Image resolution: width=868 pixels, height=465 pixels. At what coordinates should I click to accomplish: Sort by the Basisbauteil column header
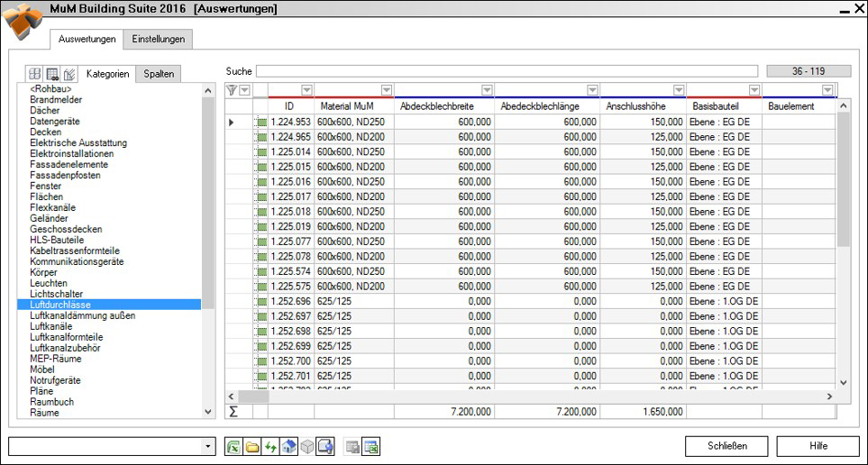point(724,106)
